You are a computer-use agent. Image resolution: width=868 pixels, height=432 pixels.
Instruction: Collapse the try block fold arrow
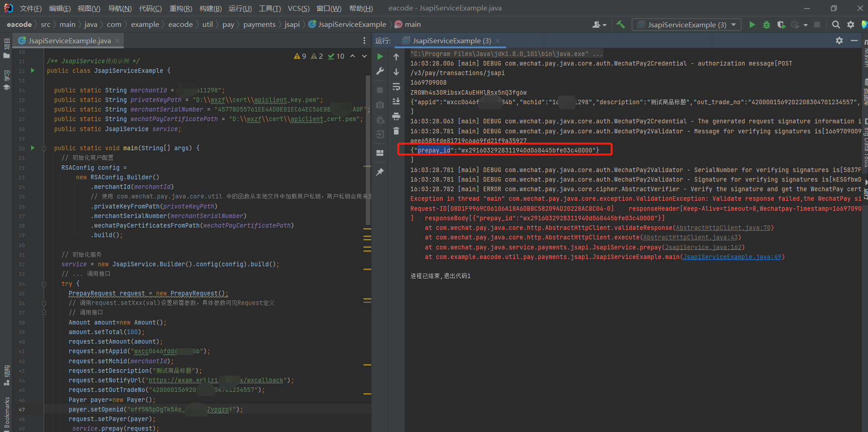click(x=44, y=283)
